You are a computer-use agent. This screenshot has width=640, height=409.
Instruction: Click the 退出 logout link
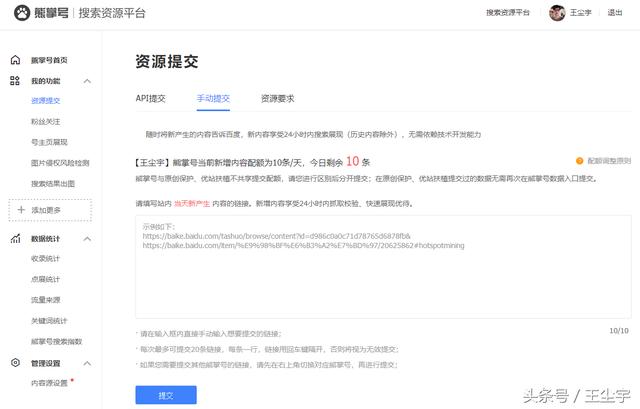(614, 14)
